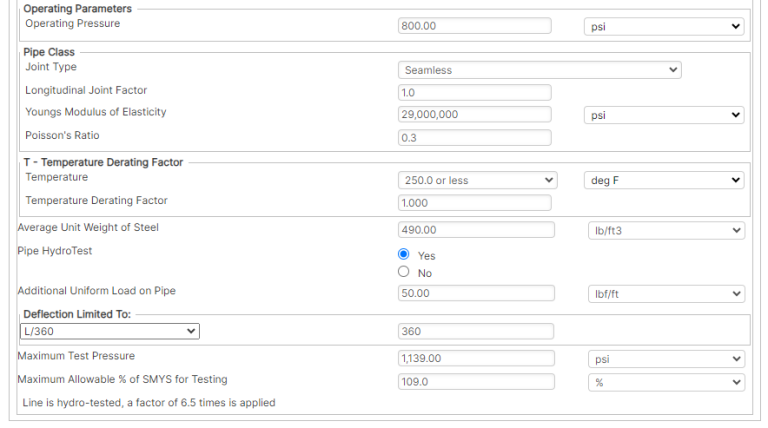The image size is (768, 428).
Task: Click the Additional Uniform Load value field
Action: pos(476,294)
